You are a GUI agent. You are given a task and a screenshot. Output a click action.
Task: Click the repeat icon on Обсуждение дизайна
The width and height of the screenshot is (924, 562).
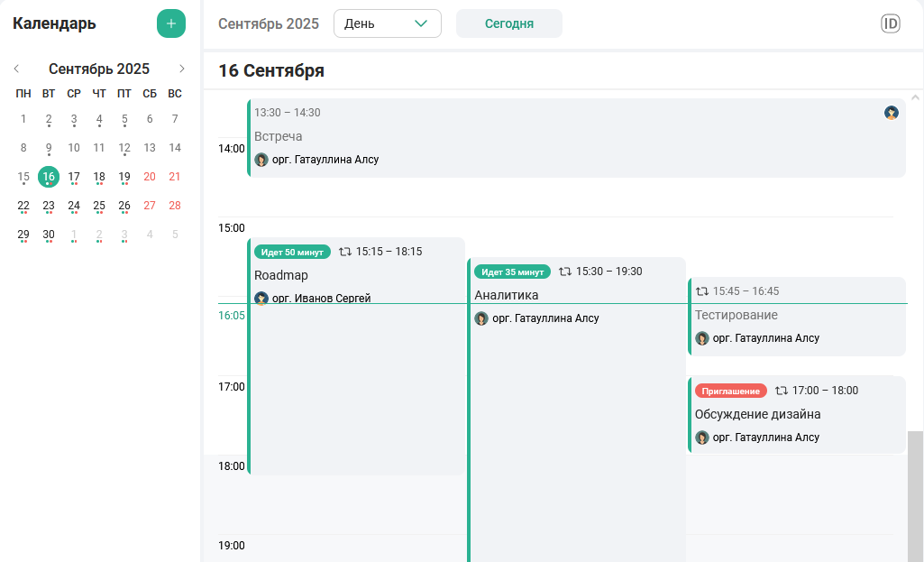click(x=782, y=391)
